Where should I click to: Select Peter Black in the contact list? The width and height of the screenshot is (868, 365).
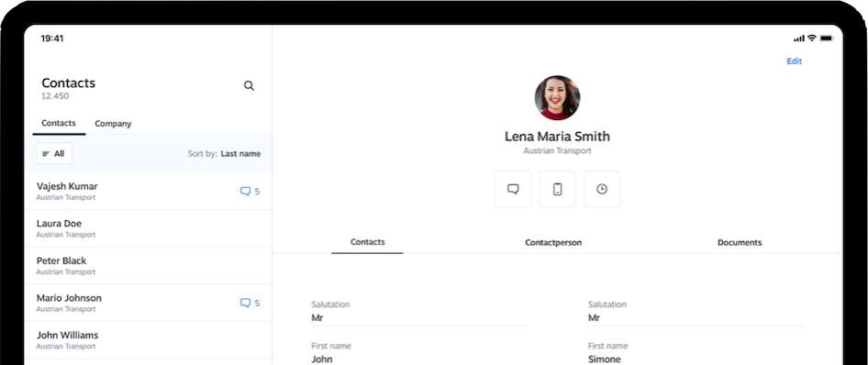pyautogui.click(x=148, y=265)
